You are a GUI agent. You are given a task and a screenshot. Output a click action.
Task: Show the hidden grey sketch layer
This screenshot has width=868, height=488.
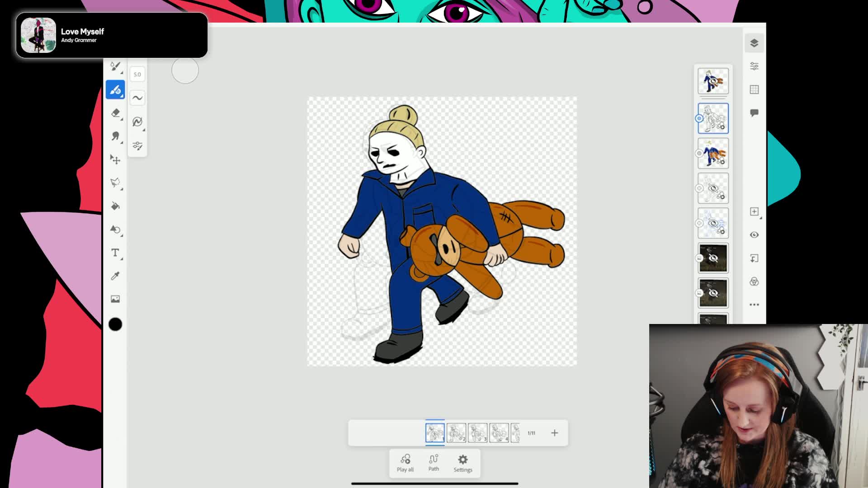(x=713, y=188)
